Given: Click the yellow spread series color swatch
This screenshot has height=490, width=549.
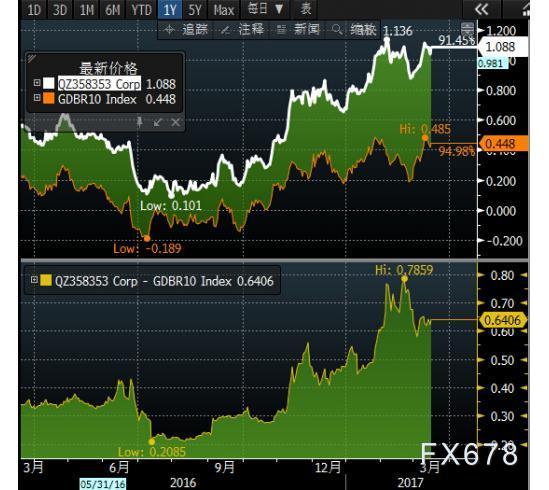Looking at the screenshot, I should click(x=46, y=280).
